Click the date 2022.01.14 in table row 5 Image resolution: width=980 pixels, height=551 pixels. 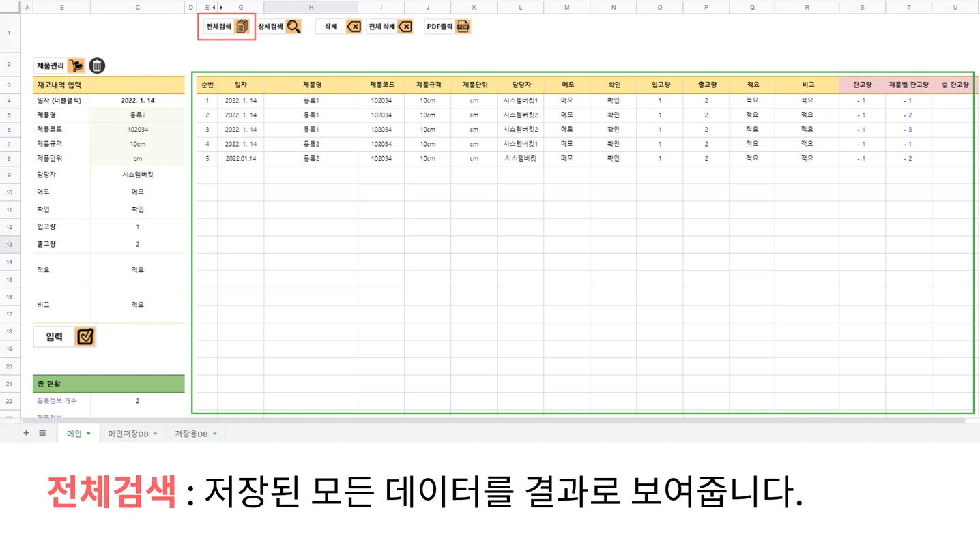click(241, 158)
